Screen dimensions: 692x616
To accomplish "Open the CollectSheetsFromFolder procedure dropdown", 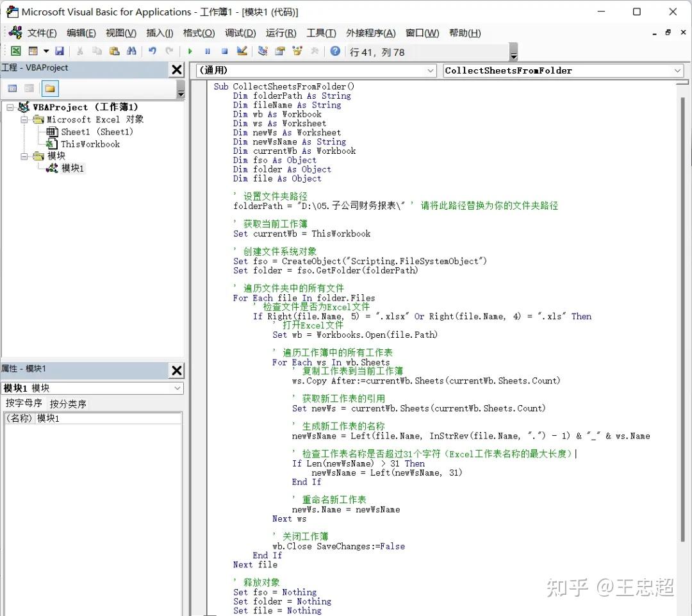I will (677, 71).
